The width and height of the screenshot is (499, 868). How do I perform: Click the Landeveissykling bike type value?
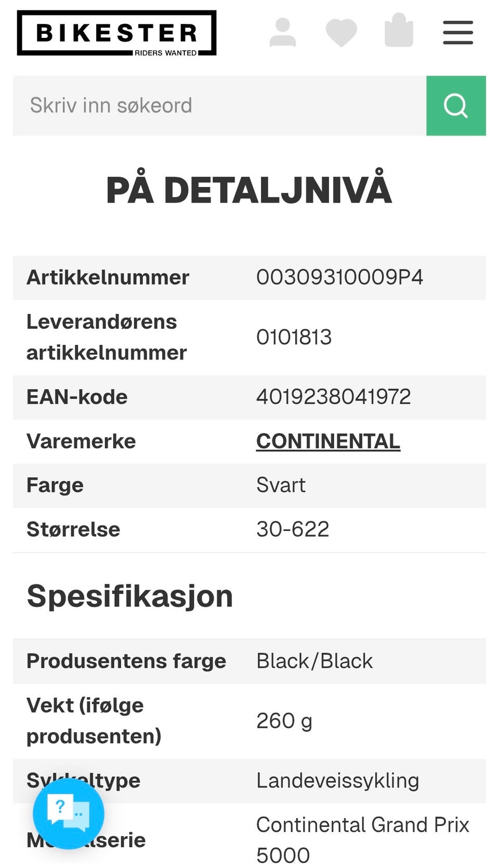click(x=337, y=781)
